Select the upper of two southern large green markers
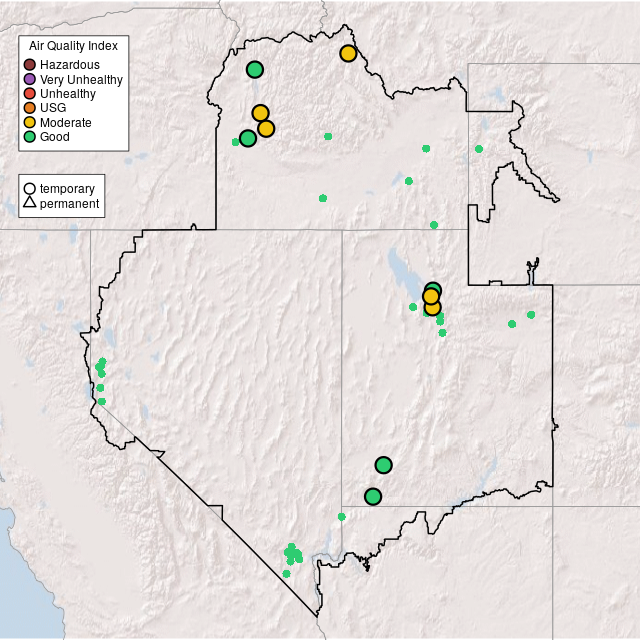Viewport: 640px width, 640px height. [x=383, y=465]
